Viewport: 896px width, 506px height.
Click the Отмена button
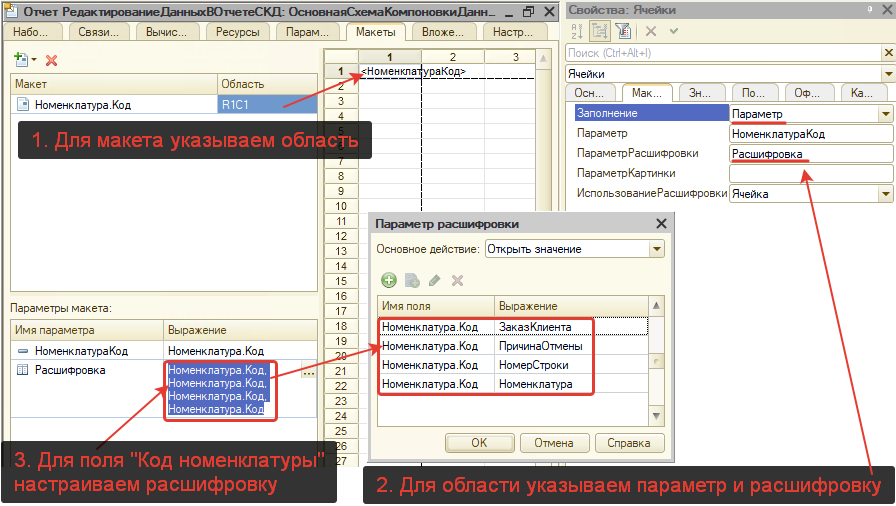coord(553,442)
